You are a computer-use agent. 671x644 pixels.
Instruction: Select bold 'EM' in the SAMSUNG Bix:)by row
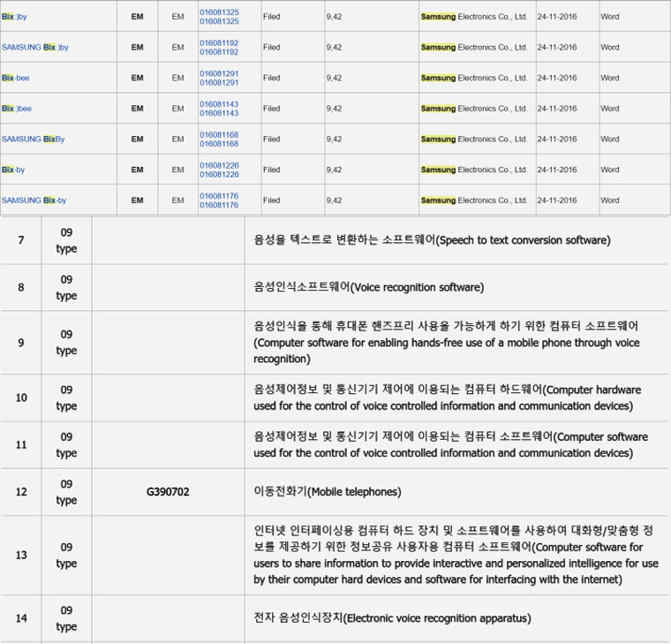point(138,47)
